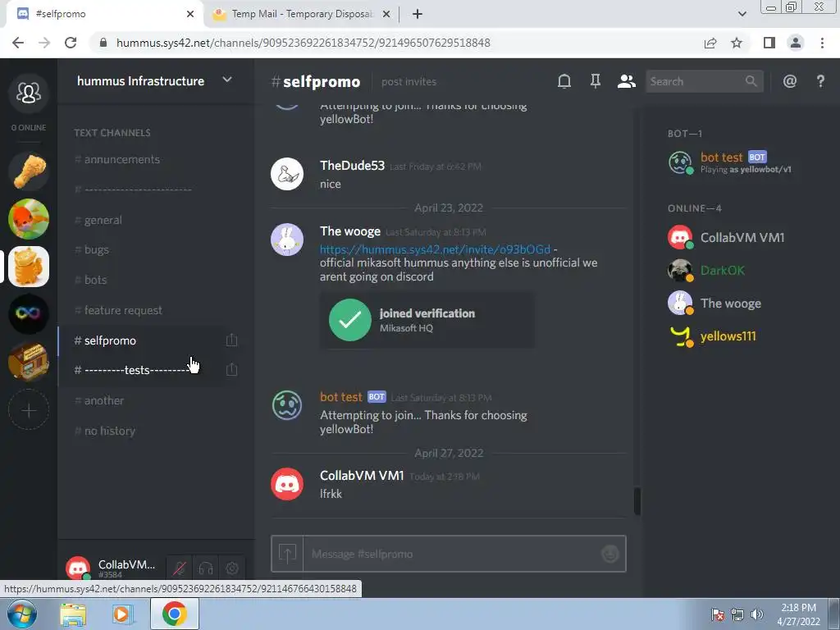Image resolution: width=840 pixels, height=630 pixels.
Task: Click The wooge username in chat
Action: click(x=350, y=231)
